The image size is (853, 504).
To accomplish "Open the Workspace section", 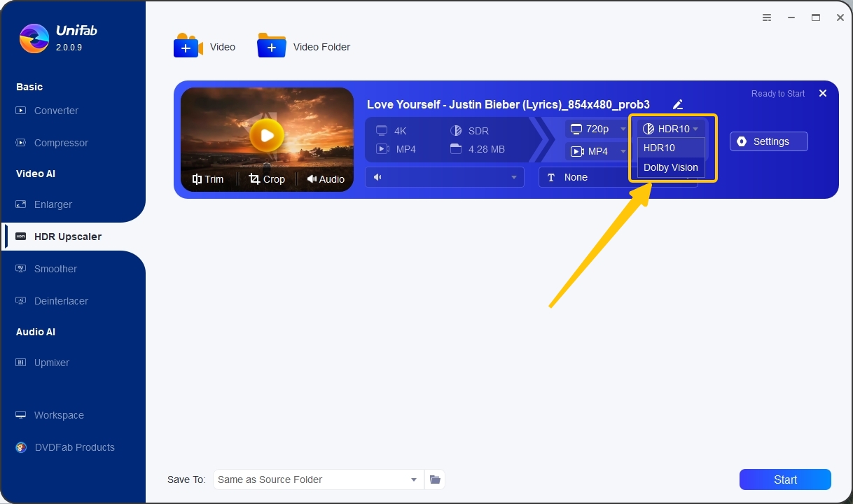I will pos(57,415).
